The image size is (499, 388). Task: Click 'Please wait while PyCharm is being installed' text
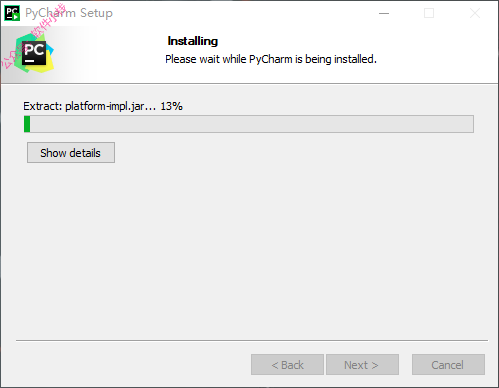tap(271, 59)
